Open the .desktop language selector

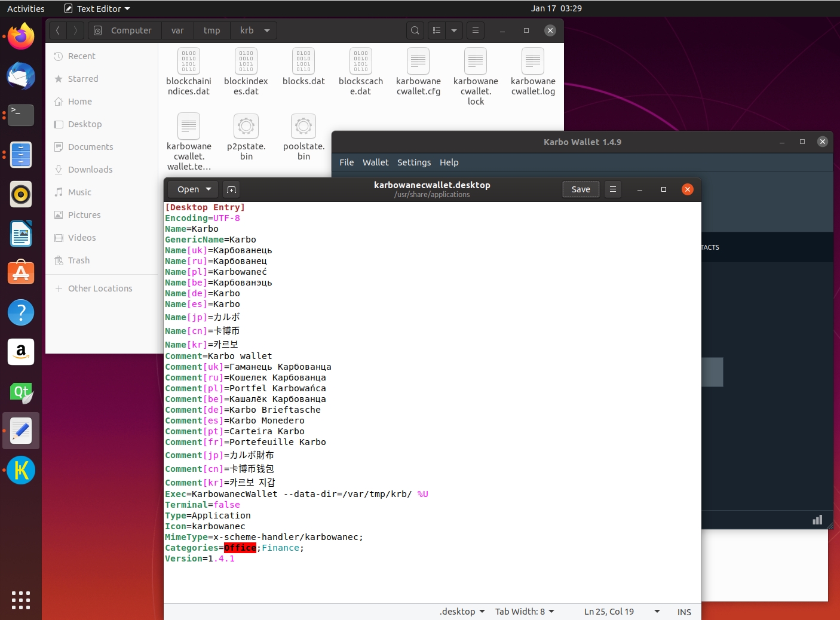click(x=462, y=612)
